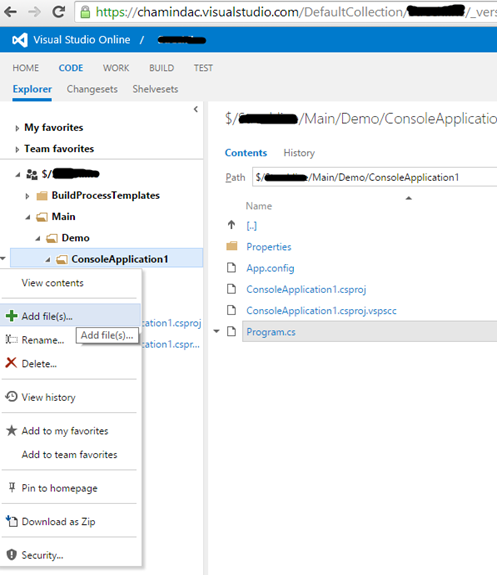Click the Main folder icon
The image size is (497, 575).
42,217
